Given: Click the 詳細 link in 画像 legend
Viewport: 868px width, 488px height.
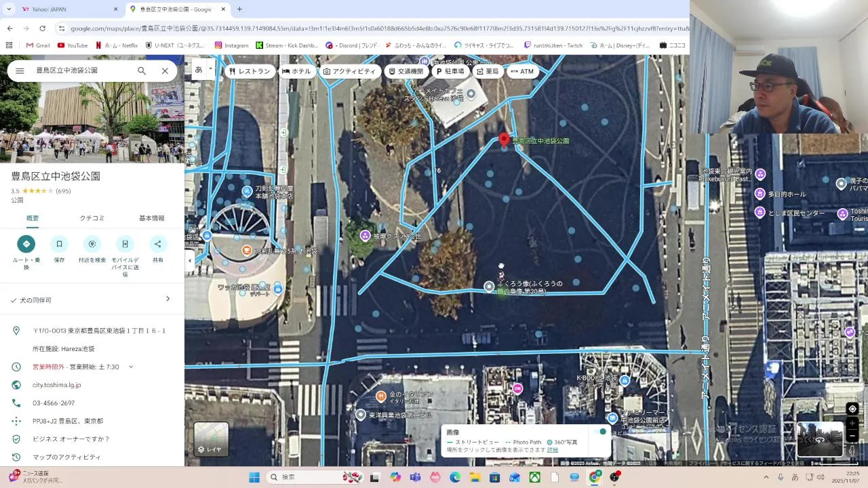Looking at the screenshot, I should pos(553,450).
